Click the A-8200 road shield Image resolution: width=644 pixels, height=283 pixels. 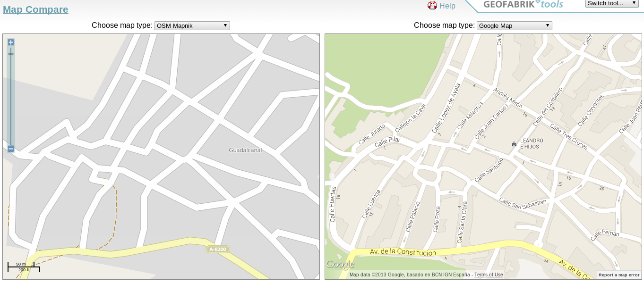click(217, 249)
